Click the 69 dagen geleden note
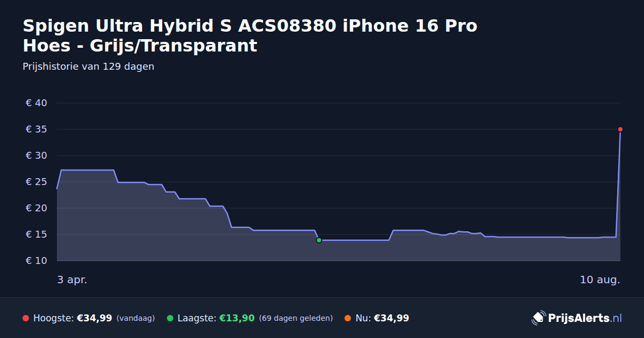 [x=296, y=318]
